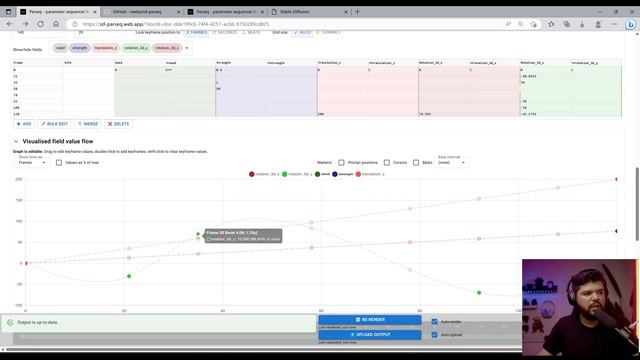Open browser favorites star icon
The width and height of the screenshot is (640, 360).
point(551,24)
